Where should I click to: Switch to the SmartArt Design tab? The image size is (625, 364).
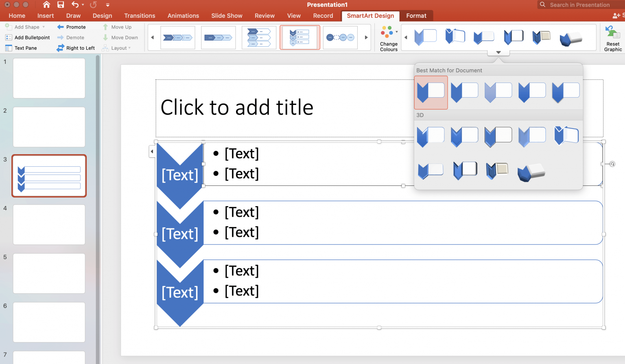(x=370, y=16)
